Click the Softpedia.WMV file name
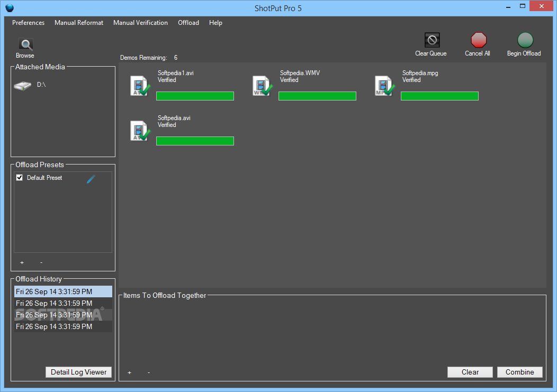 point(300,73)
